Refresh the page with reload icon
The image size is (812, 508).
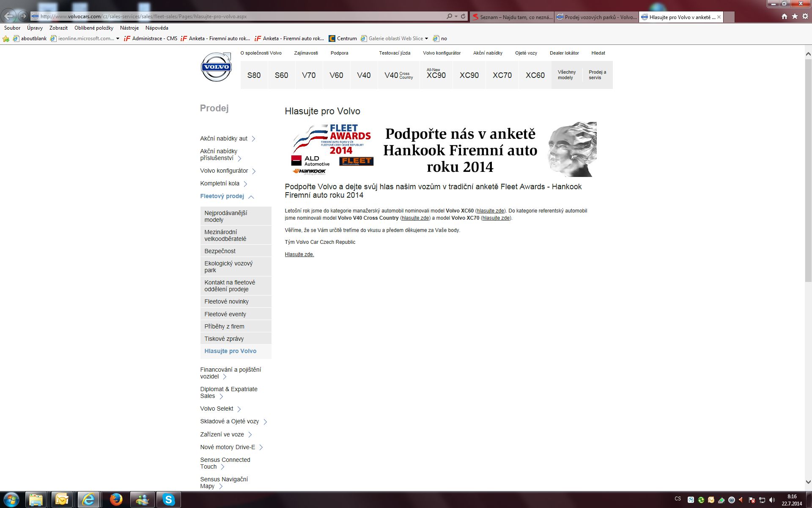(463, 16)
